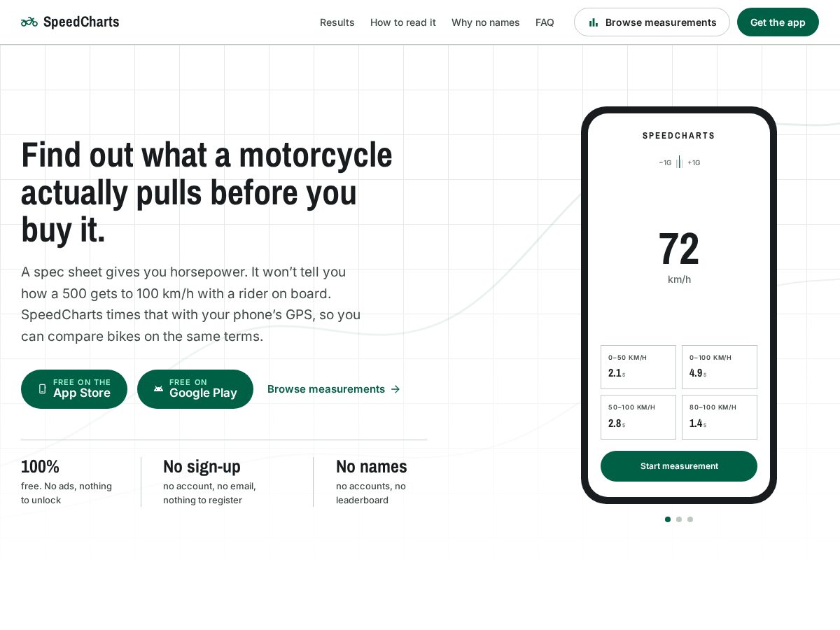
Task: Click the phone icon on App Store button
Action: click(42, 388)
